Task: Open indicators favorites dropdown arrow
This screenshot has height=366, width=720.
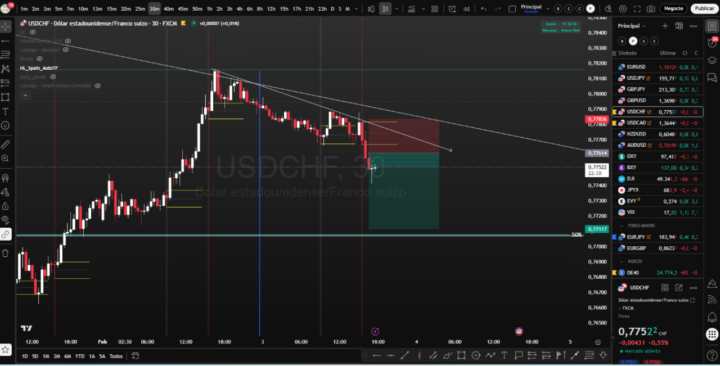Action: [x=423, y=9]
